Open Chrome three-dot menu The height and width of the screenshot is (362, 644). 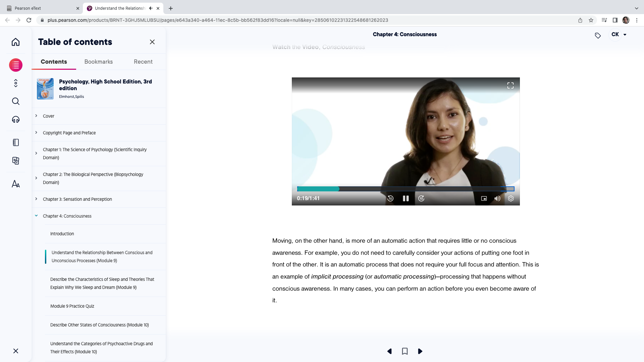point(637,20)
